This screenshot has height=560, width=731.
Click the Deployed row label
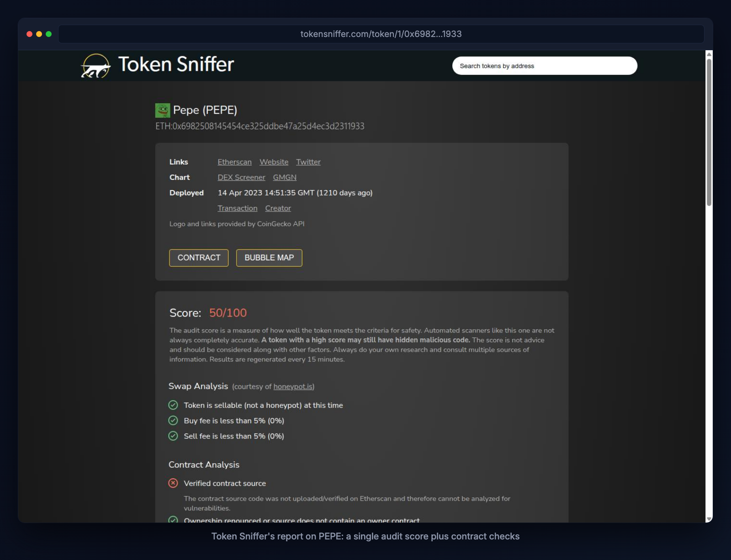pos(186,193)
